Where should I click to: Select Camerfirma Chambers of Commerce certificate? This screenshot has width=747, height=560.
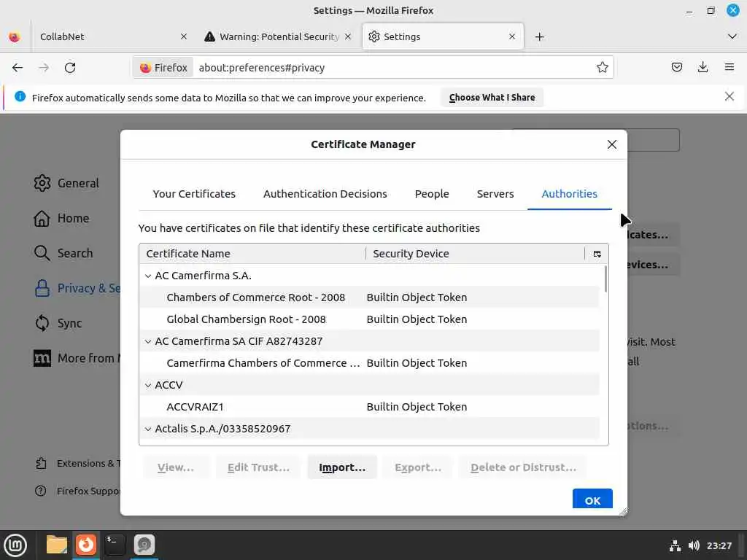click(x=369, y=363)
